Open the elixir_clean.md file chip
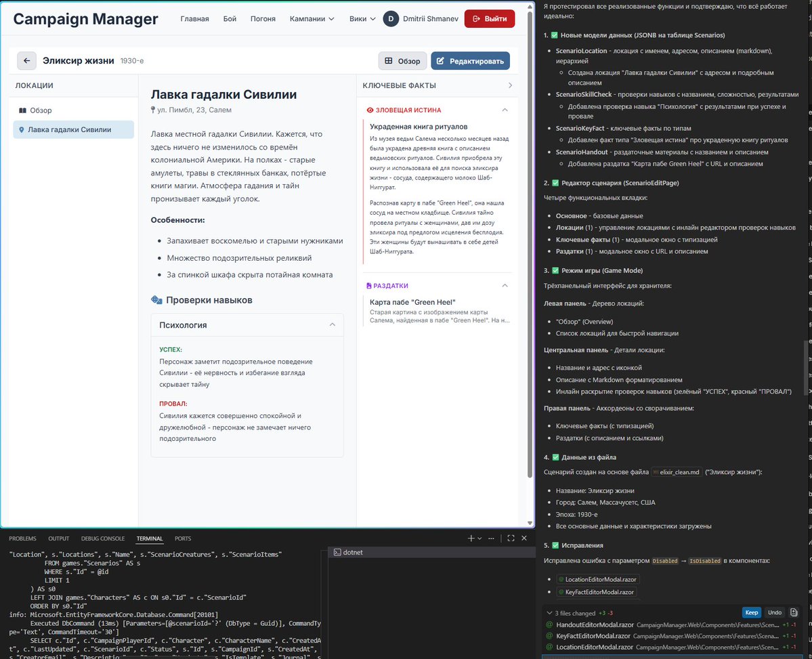 point(677,472)
